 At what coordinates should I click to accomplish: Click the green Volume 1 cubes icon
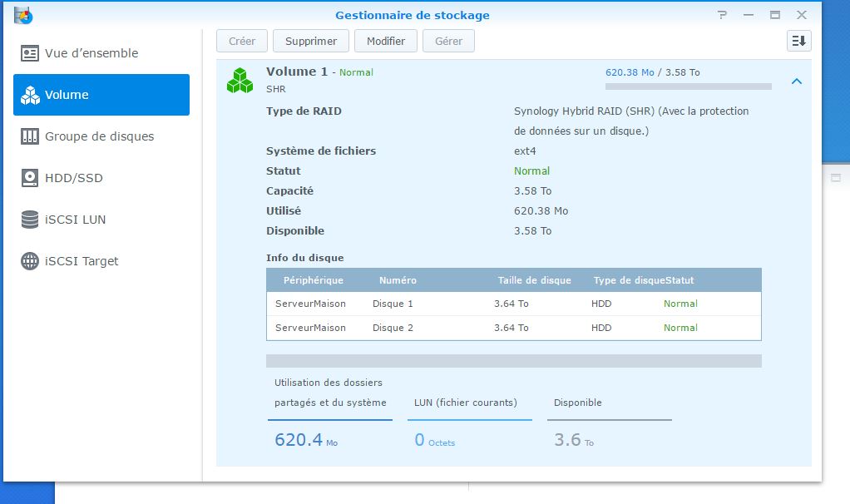[240, 80]
